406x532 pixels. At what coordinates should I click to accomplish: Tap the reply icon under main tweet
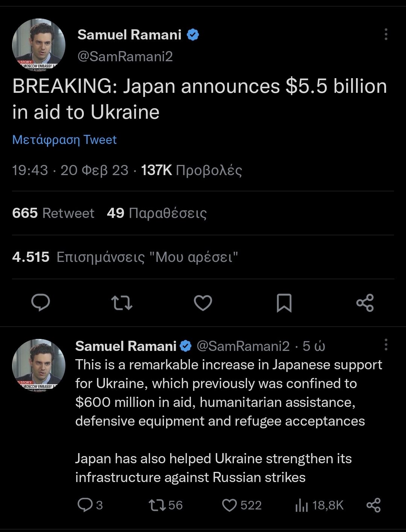(x=41, y=303)
